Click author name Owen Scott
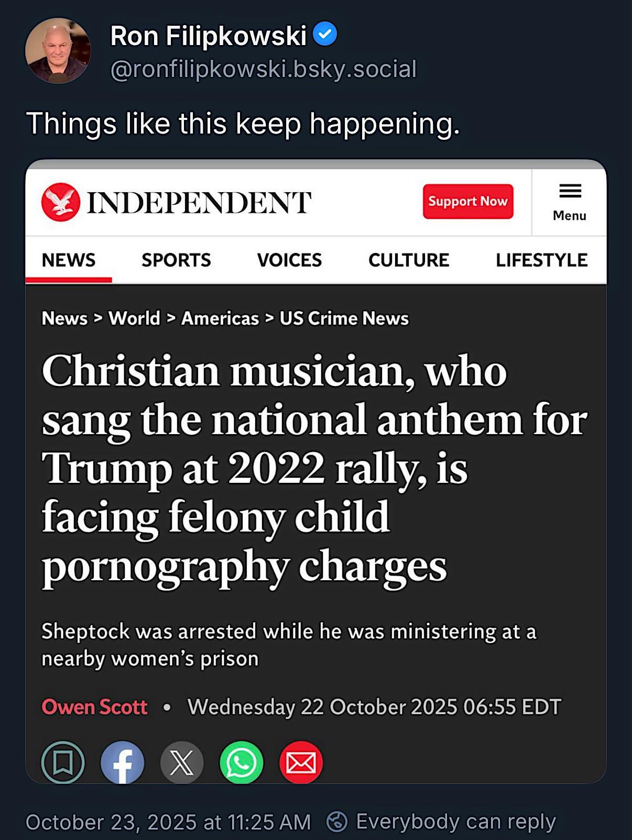This screenshot has height=840, width=632. coord(94,707)
